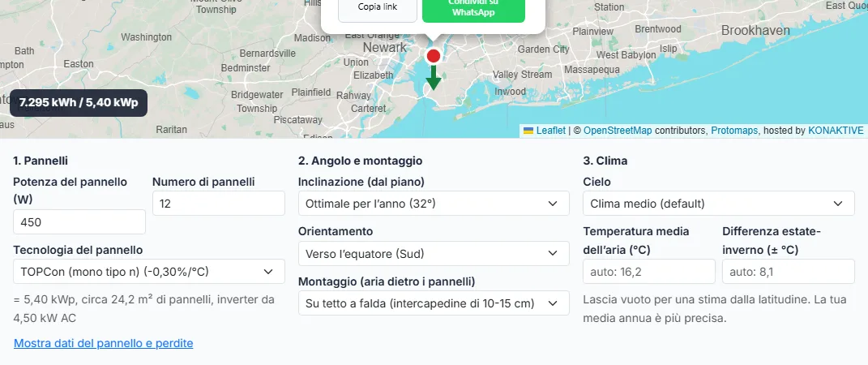The width and height of the screenshot is (868, 365).
Task: Click the Potenza del pannello field showing 450
Action: (79, 222)
